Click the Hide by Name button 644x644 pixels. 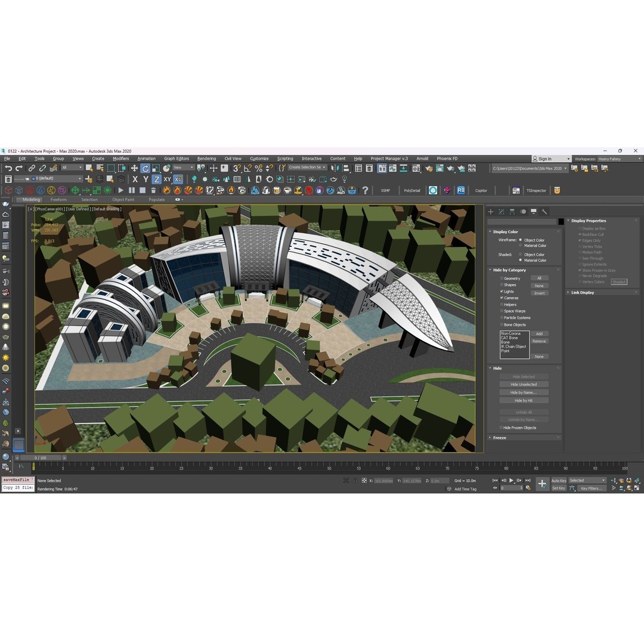(524, 392)
